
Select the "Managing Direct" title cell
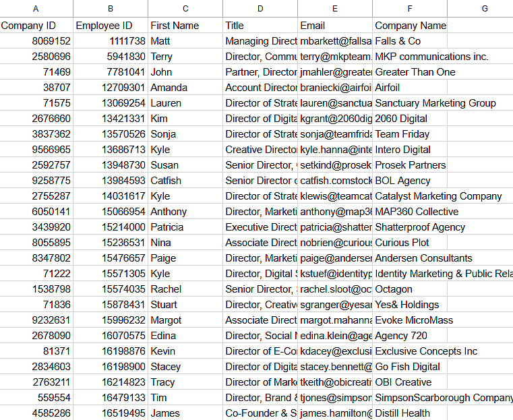pyautogui.click(x=260, y=41)
